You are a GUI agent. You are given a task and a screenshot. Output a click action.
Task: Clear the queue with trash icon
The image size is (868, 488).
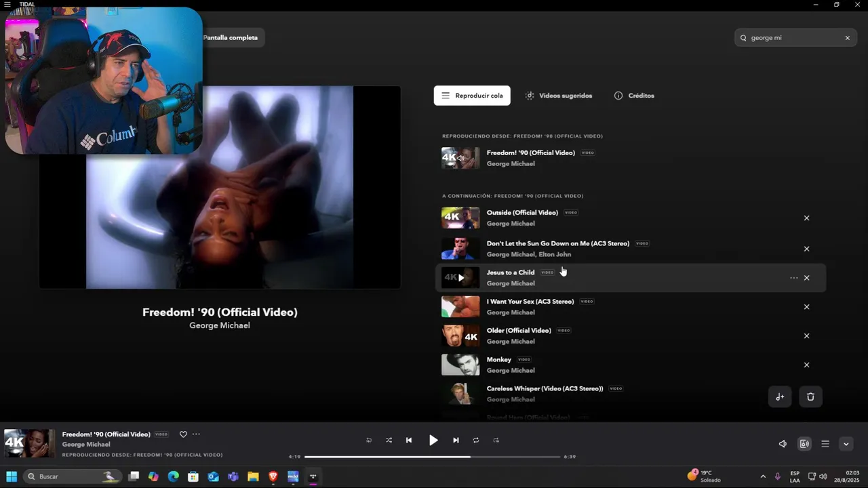point(810,397)
